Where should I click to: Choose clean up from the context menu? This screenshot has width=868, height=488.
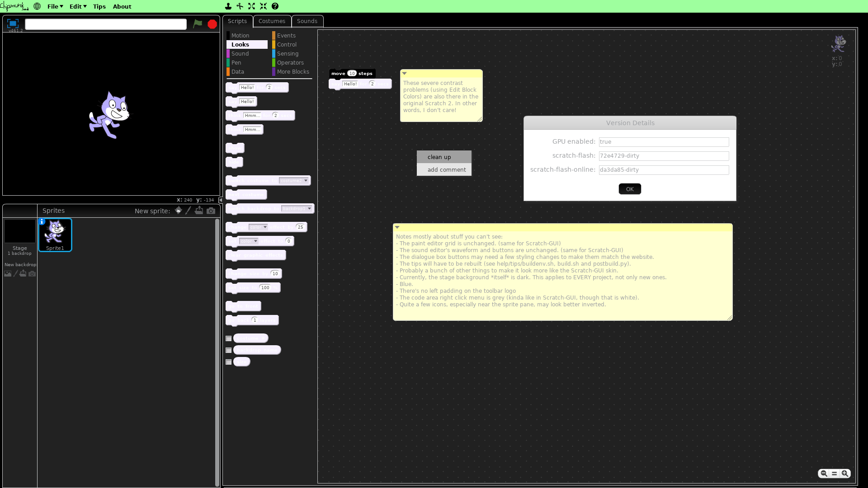point(444,157)
